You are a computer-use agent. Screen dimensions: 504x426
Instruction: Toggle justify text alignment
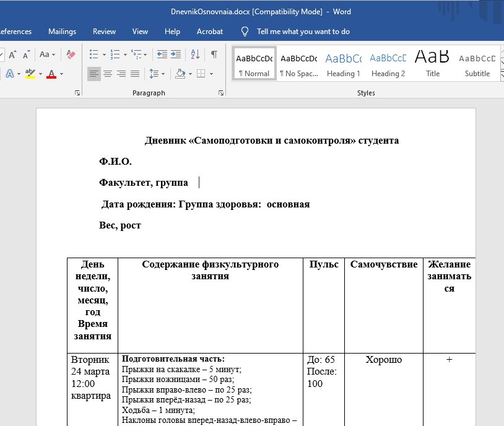pos(134,74)
